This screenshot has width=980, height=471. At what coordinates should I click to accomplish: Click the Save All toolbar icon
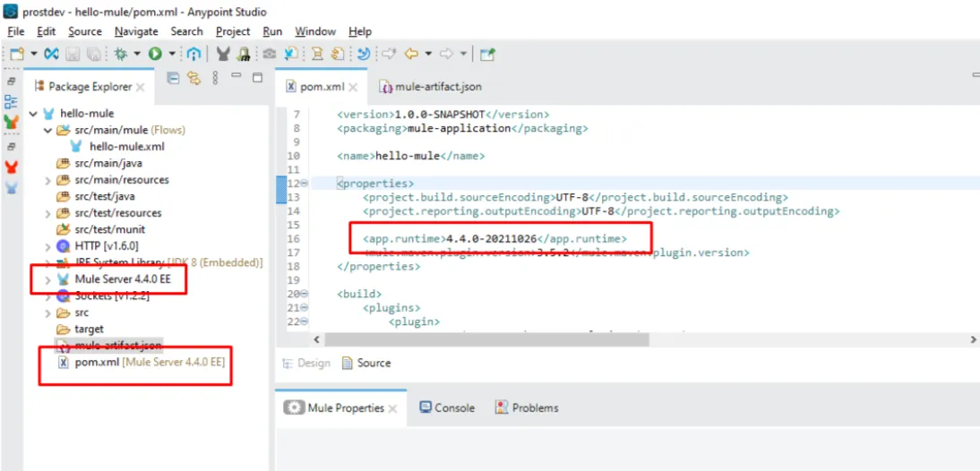coord(92,55)
